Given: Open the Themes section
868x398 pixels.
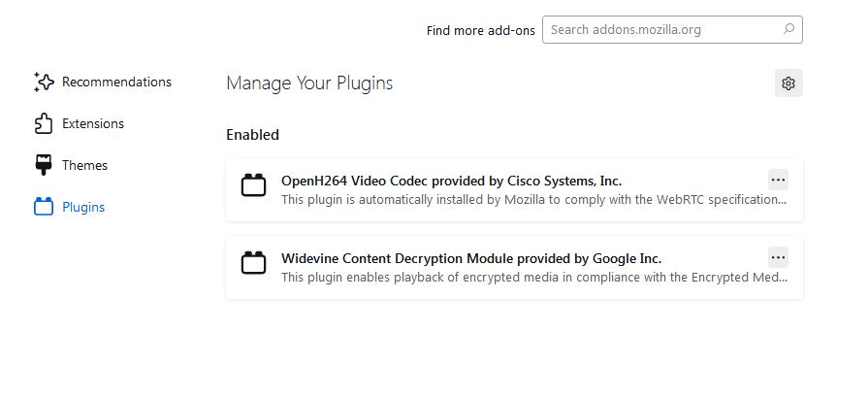Looking at the screenshot, I should click(x=84, y=166).
